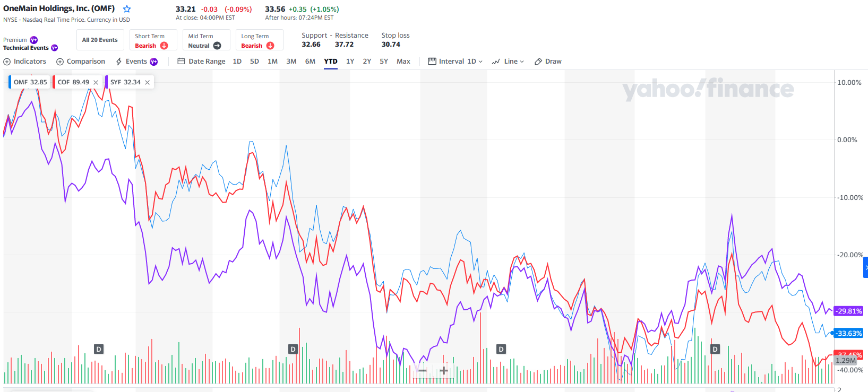Open the Mid Term Neutral card
Viewport: 868px width, 392px height.
pyautogui.click(x=206, y=40)
